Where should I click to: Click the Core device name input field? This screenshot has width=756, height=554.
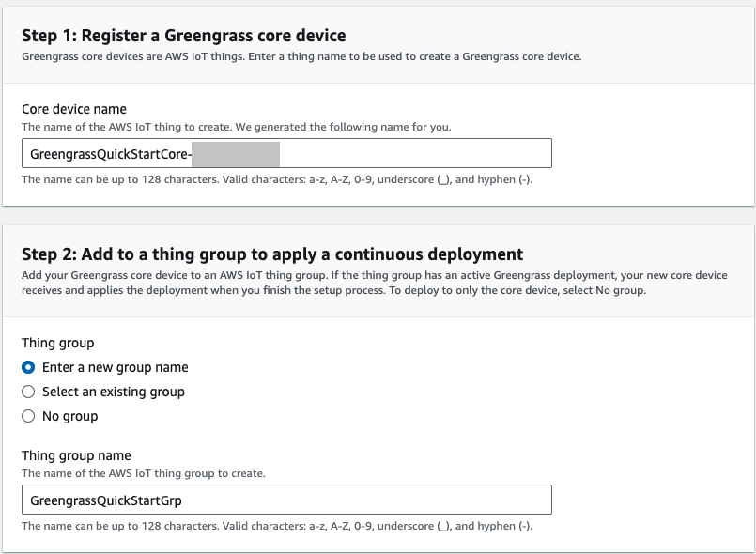[x=286, y=153]
